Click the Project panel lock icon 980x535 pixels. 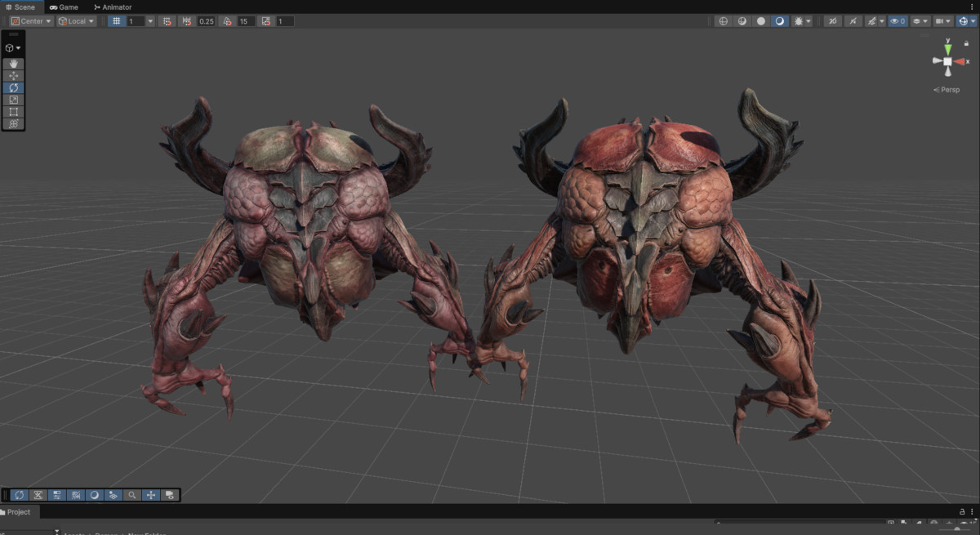961,511
